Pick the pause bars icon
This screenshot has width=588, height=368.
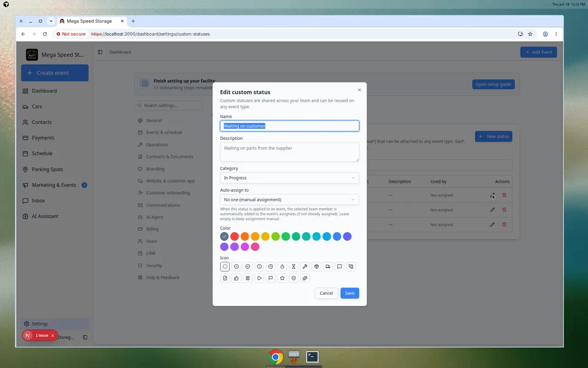pos(248,278)
